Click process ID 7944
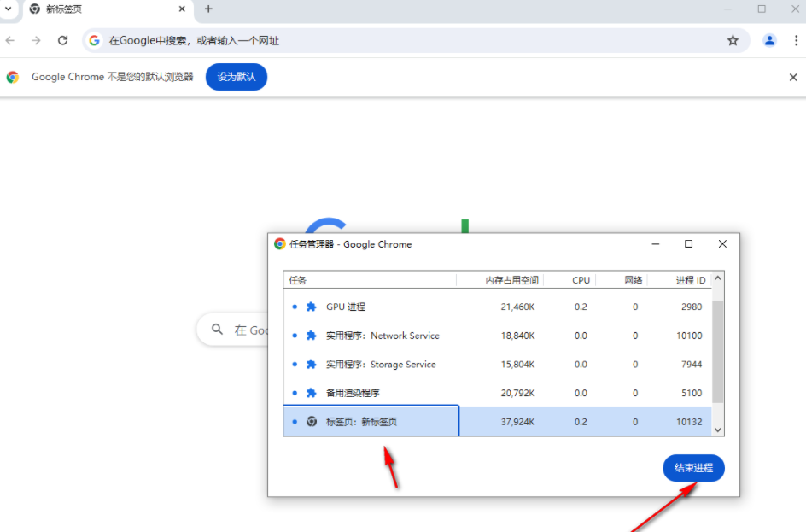The height and width of the screenshot is (532, 806). tap(692, 365)
